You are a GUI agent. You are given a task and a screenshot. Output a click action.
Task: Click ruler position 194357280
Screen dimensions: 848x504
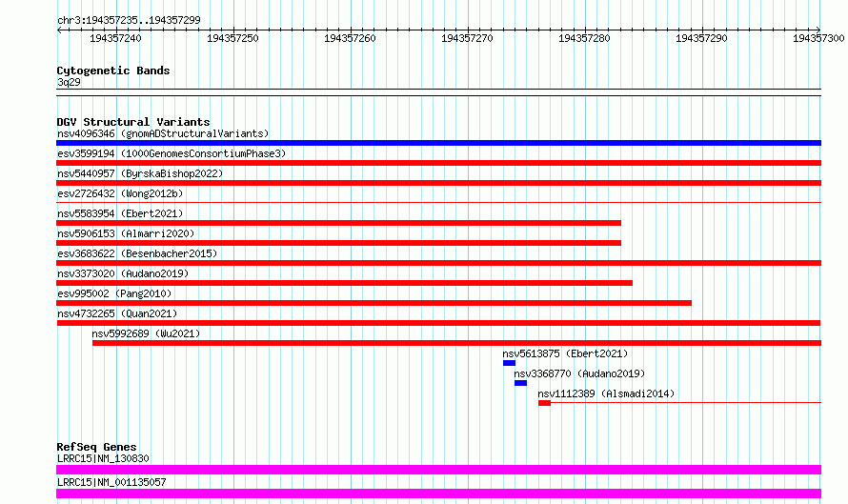click(585, 38)
